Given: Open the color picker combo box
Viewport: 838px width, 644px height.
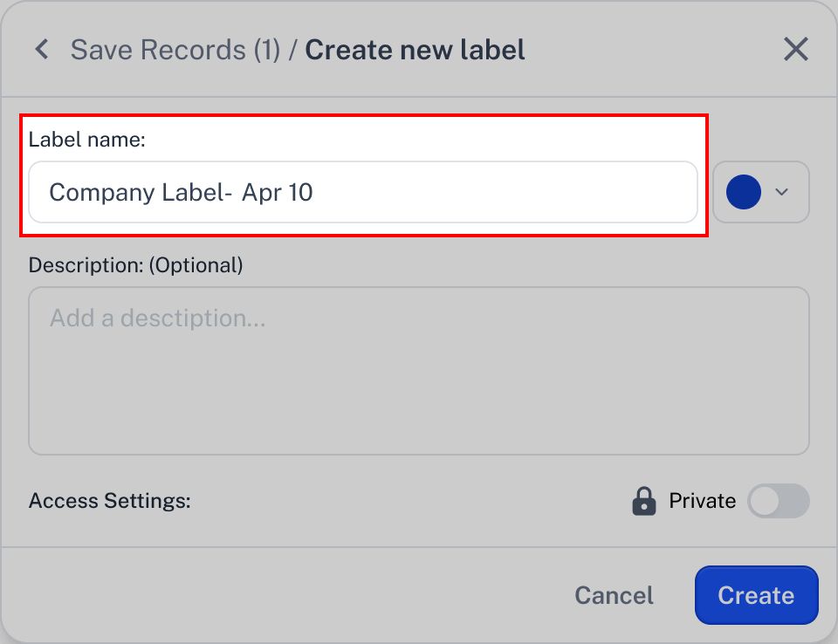Looking at the screenshot, I should click(x=761, y=192).
